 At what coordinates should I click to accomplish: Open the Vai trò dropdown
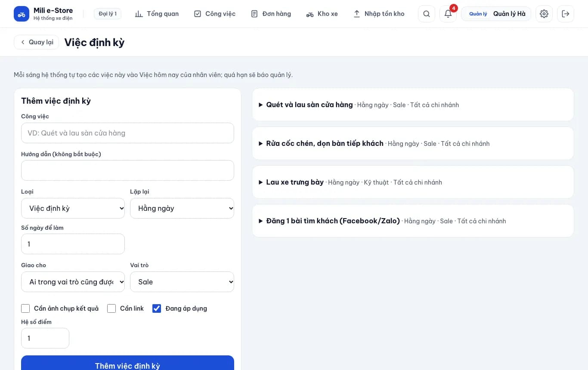(182, 282)
